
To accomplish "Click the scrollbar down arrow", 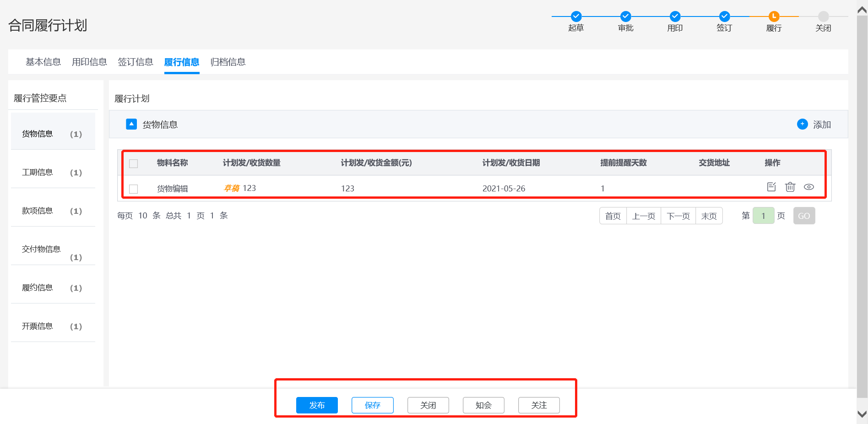I will click(862, 414).
